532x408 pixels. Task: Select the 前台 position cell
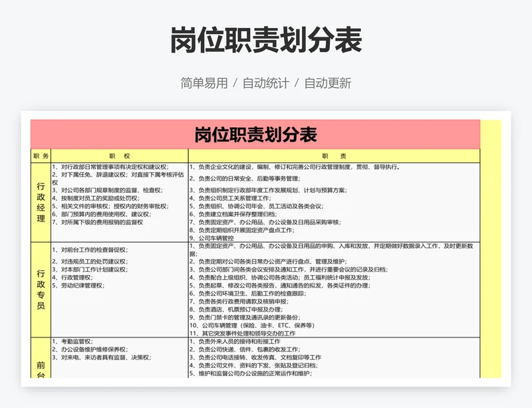pyautogui.click(x=41, y=358)
